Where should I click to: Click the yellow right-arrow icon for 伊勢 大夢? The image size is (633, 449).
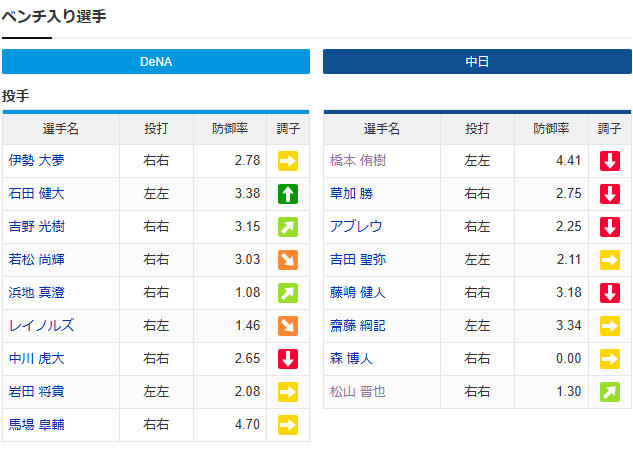(x=288, y=161)
